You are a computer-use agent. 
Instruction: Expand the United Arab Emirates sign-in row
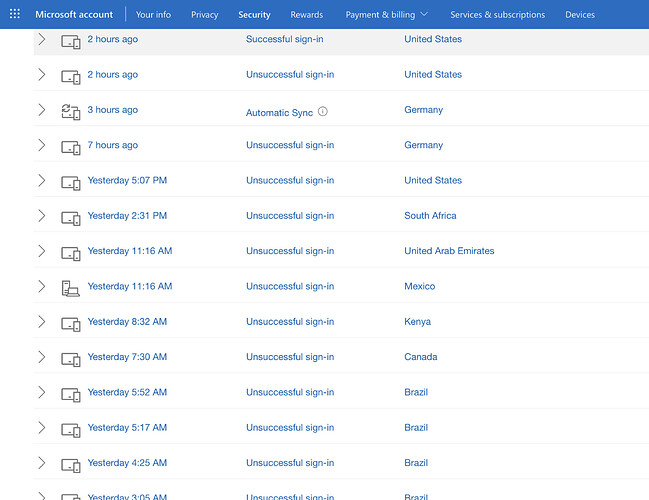tap(42, 251)
